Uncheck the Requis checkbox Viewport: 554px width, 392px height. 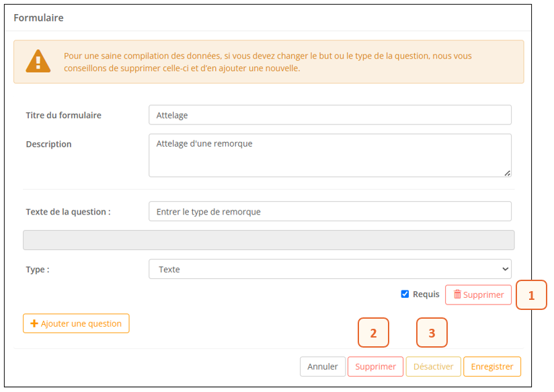[x=405, y=294]
